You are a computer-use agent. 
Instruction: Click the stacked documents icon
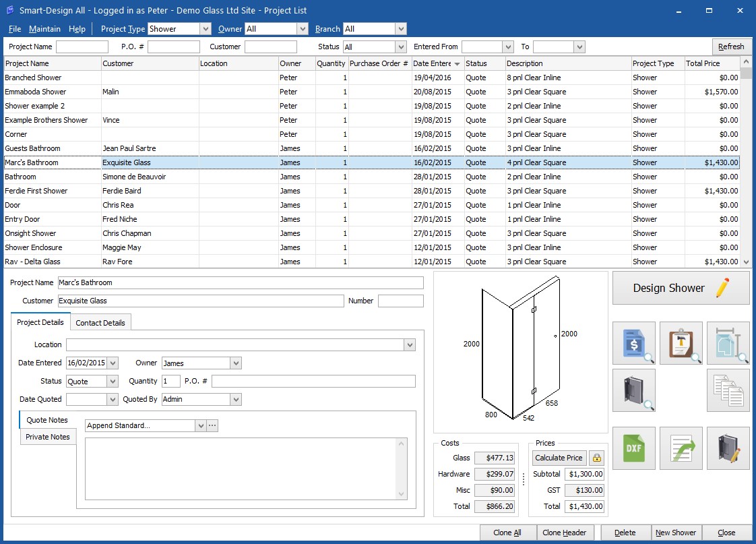point(728,390)
